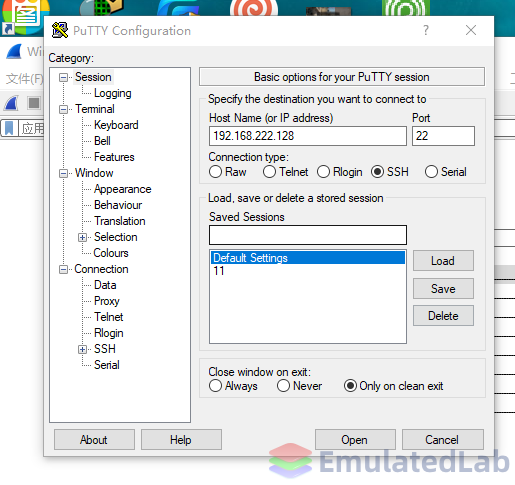Click the Load session button
The image size is (515, 485).
[443, 261]
